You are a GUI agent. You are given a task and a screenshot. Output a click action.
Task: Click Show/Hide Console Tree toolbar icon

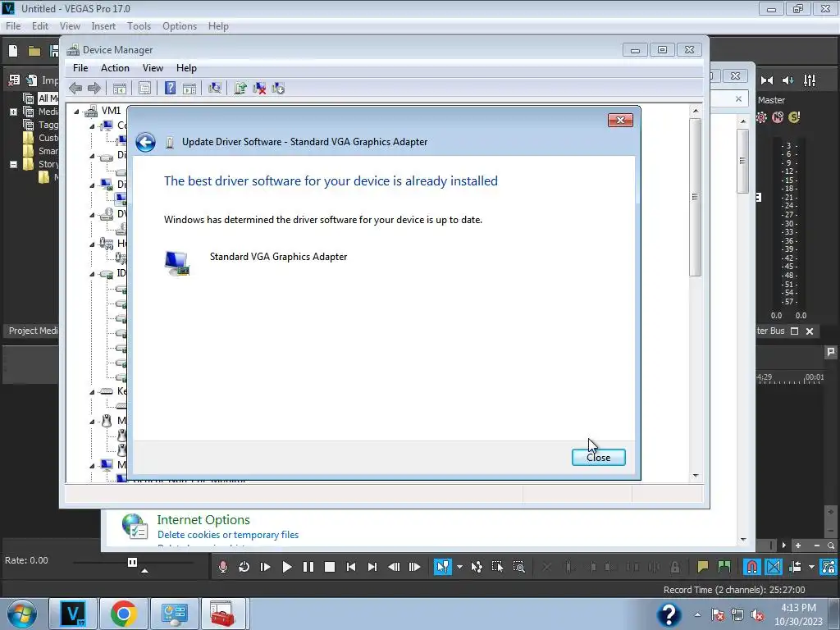coord(120,89)
